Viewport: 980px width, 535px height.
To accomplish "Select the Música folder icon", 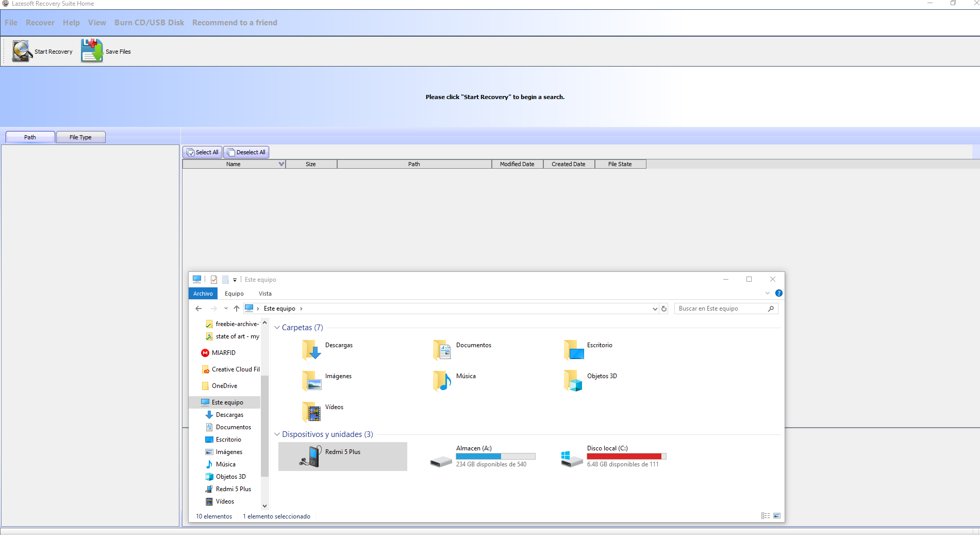I will [443, 380].
